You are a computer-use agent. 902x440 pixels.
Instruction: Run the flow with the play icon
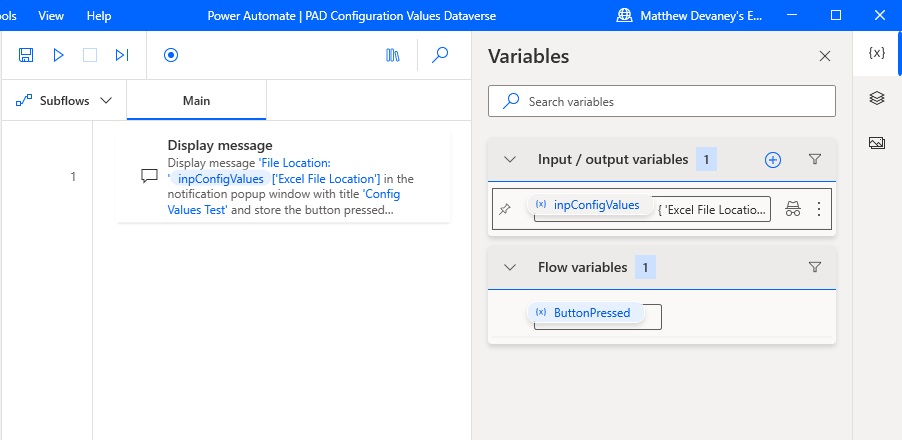(x=58, y=55)
